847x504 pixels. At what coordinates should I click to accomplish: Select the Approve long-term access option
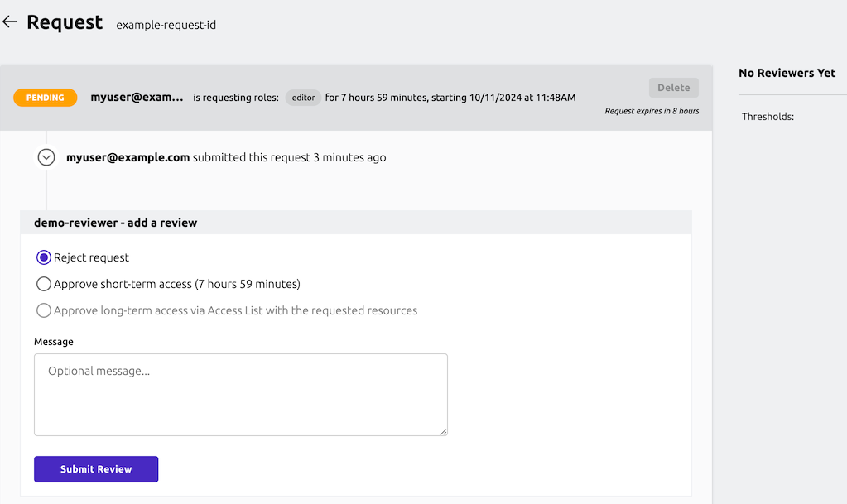click(43, 310)
